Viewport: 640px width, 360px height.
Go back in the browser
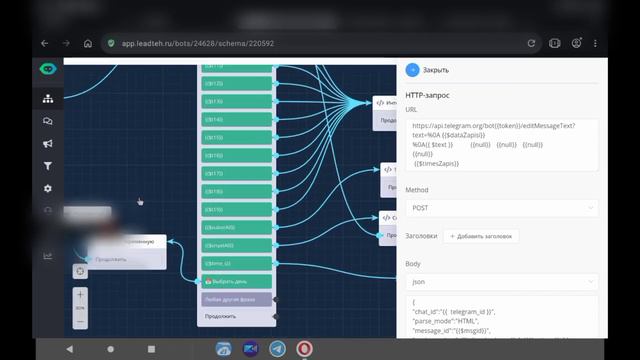coord(45,43)
